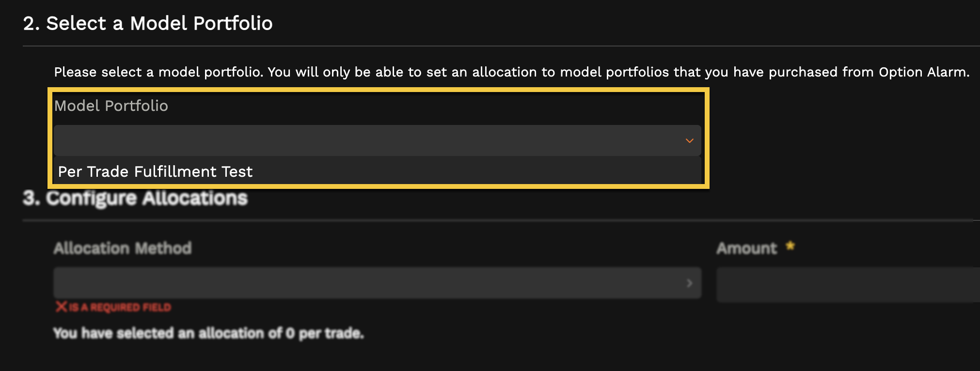Click the yellow-highlighted Model Portfolio selection area
Screen dimensions: 980x371
[378, 138]
